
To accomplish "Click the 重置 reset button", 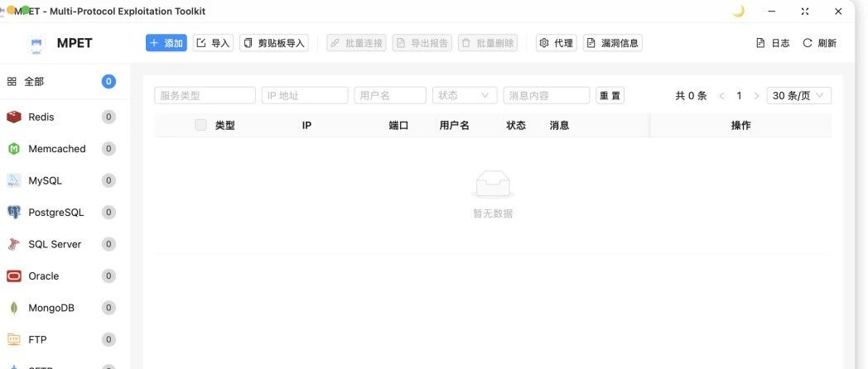I will pyautogui.click(x=610, y=95).
